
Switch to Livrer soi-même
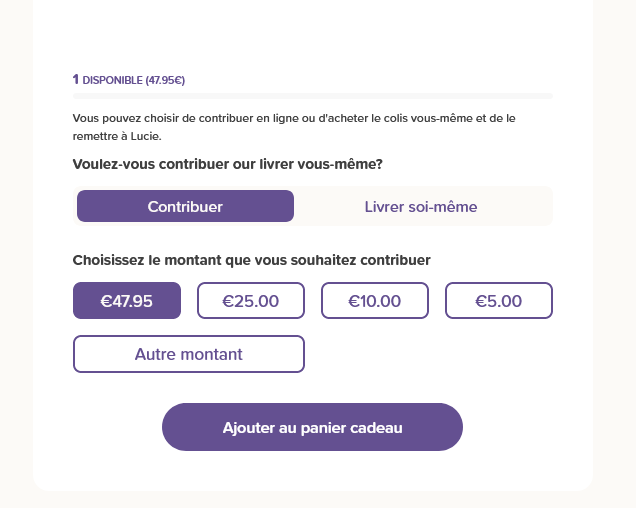coord(421,206)
